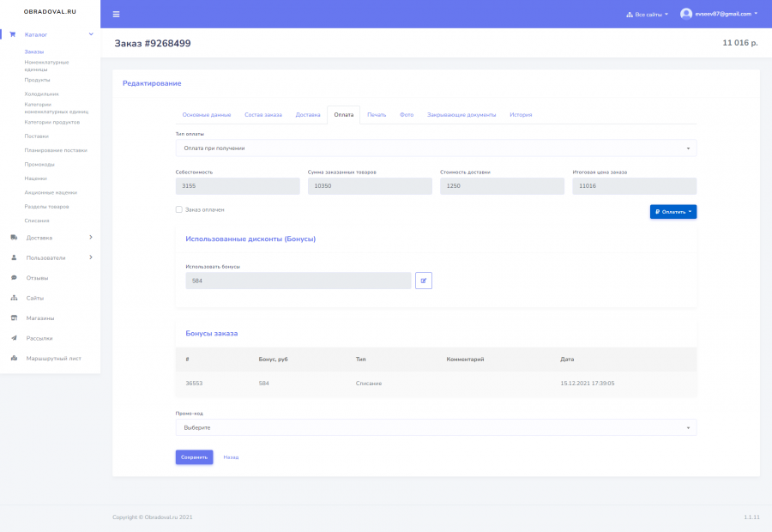Click the Итоговая цена заказа field
This screenshot has height=532, width=772.
(x=634, y=186)
